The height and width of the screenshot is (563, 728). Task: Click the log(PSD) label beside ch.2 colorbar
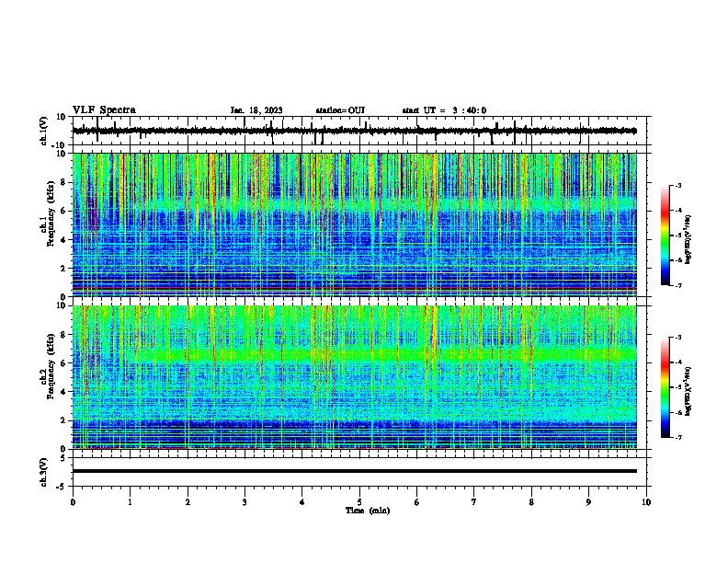(x=688, y=391)
